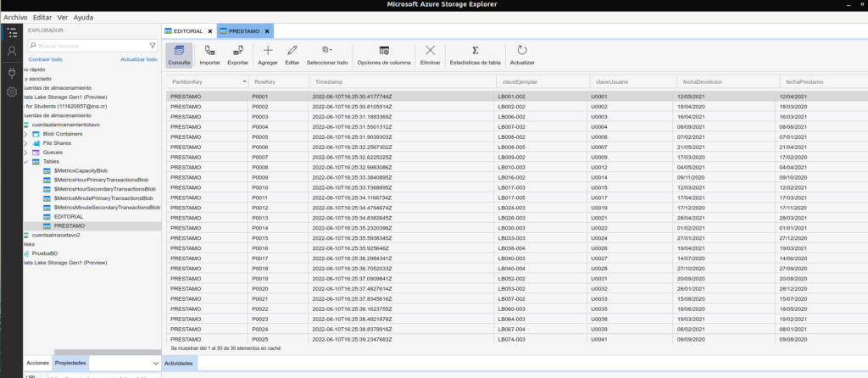Select File Shares in tree
This screenshot has height=378, width=868.
(57, 143)
